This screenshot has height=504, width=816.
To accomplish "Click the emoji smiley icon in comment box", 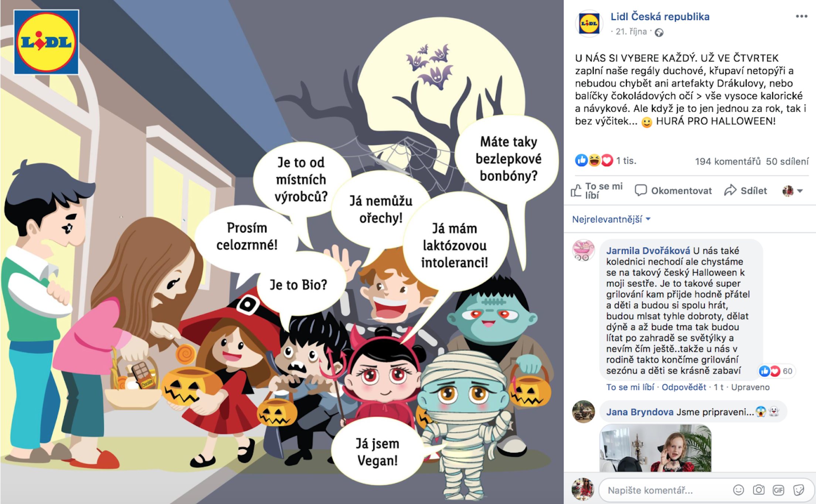I will 738,490.
